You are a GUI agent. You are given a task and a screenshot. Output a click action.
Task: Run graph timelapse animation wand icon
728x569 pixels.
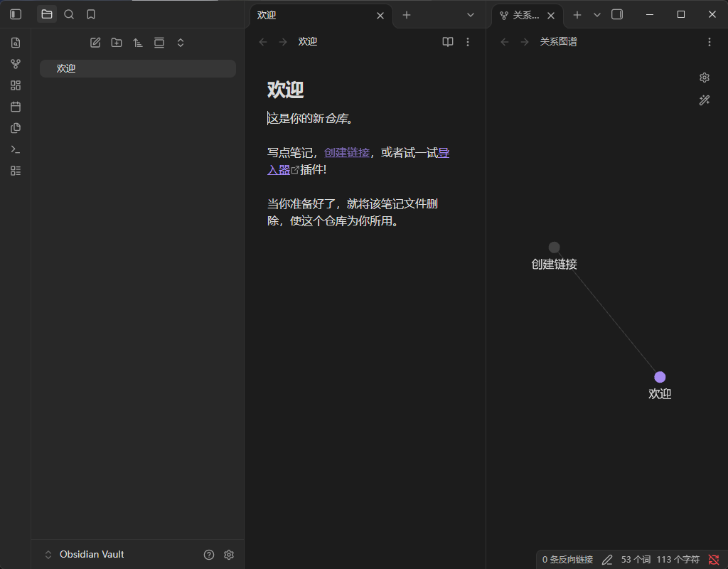click(x=705, y=100)
